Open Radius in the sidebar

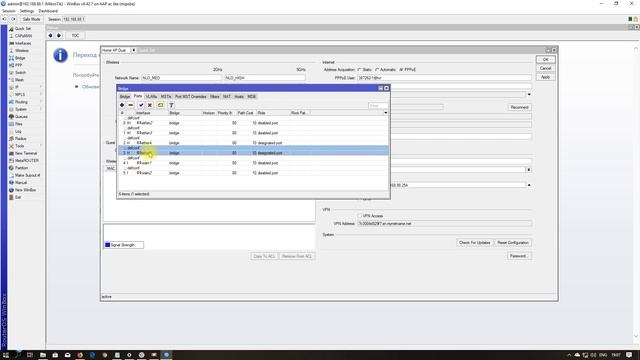[20, 139]
